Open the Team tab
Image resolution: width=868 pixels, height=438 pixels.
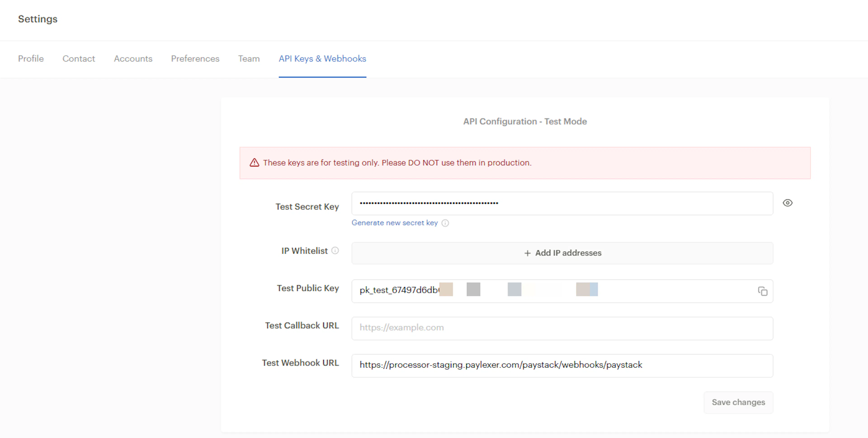249,59
